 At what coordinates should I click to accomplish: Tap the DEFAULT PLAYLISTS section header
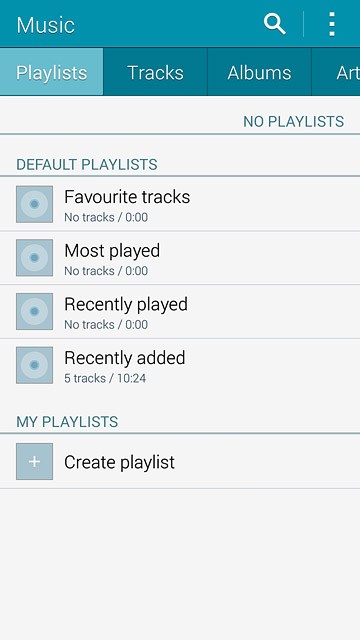(x=87, y=164)
